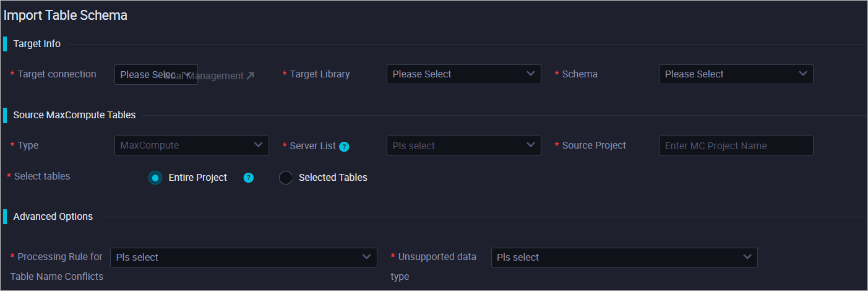This screenshot has width=868, height=291.
Task: Open the Server List dropdown
Action: [463, 145]
